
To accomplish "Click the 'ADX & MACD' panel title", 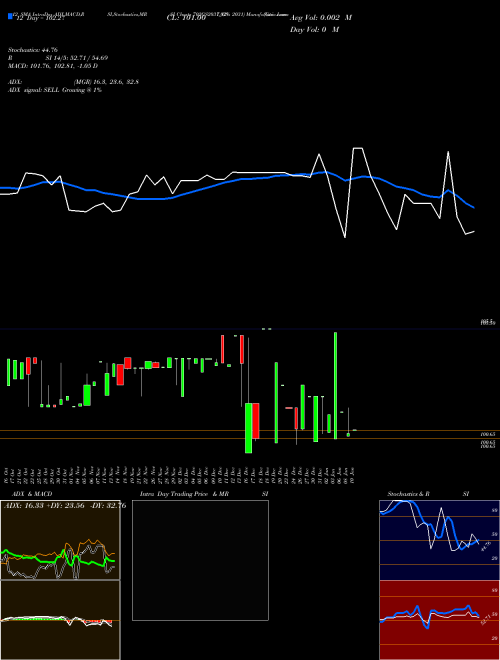I will click(x=32, y=494).
